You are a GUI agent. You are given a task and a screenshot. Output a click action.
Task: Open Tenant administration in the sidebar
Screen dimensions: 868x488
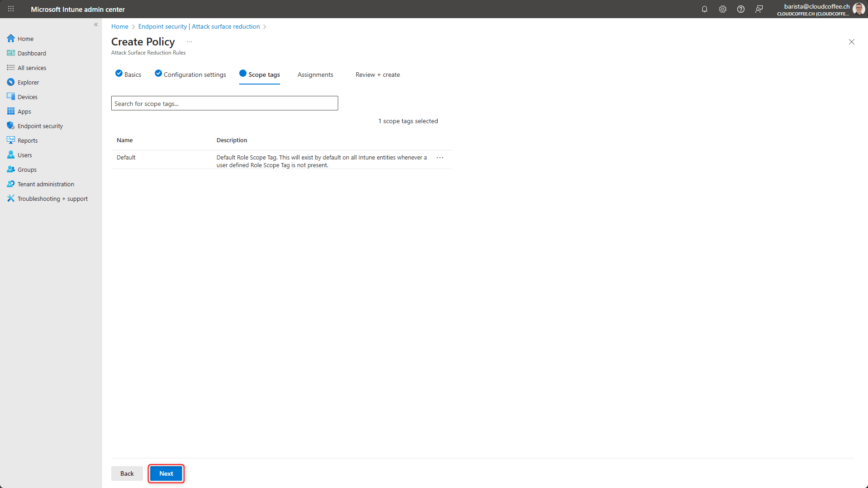[x=45, y=184]
